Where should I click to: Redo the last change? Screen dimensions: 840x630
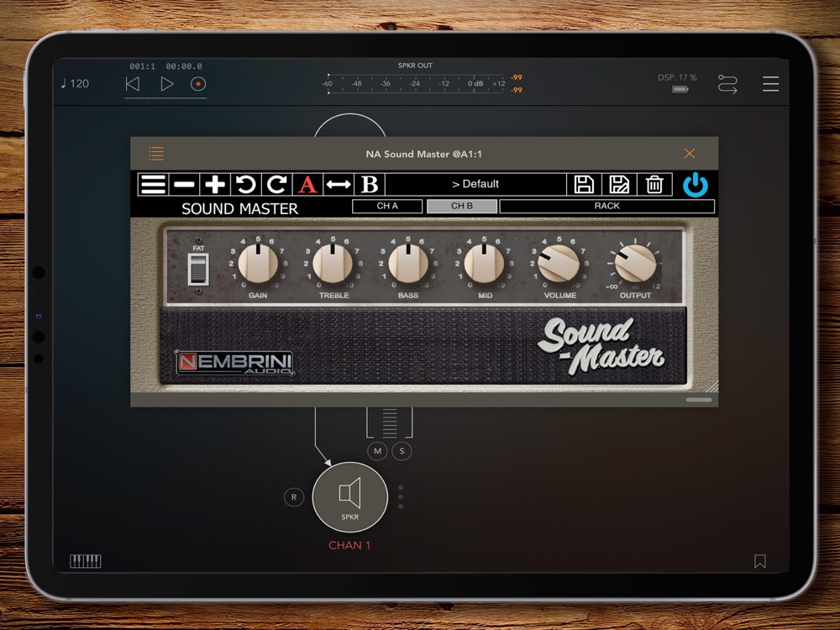coord(276,184)
